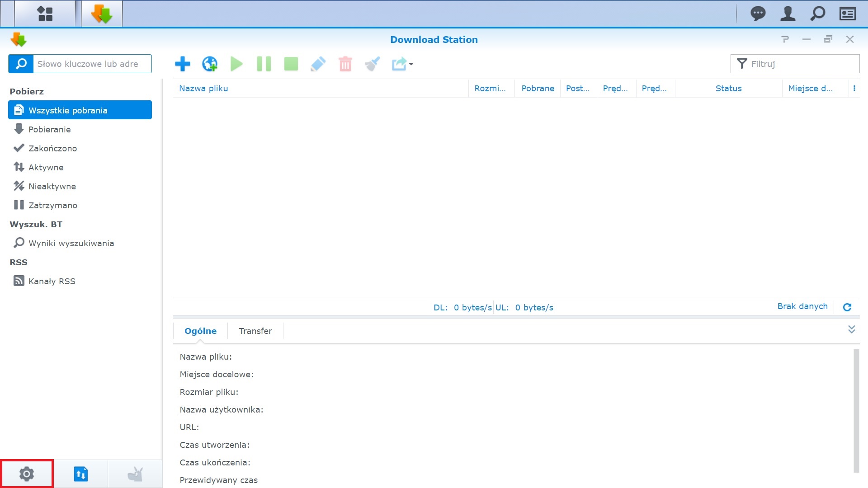Refresh the task list
Image resolution: width=868 pixels, height=488 pixels.
(847, 307)
